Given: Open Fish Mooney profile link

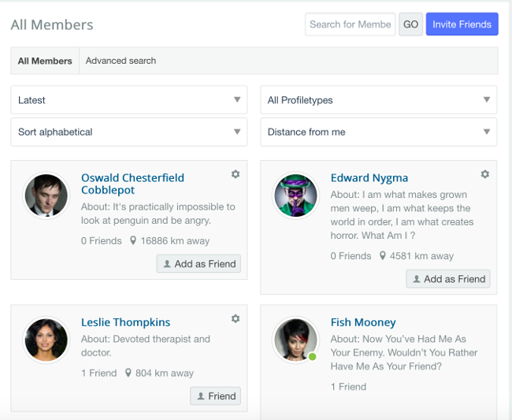Looking at the screenshot, I should [x=363, y=322].
